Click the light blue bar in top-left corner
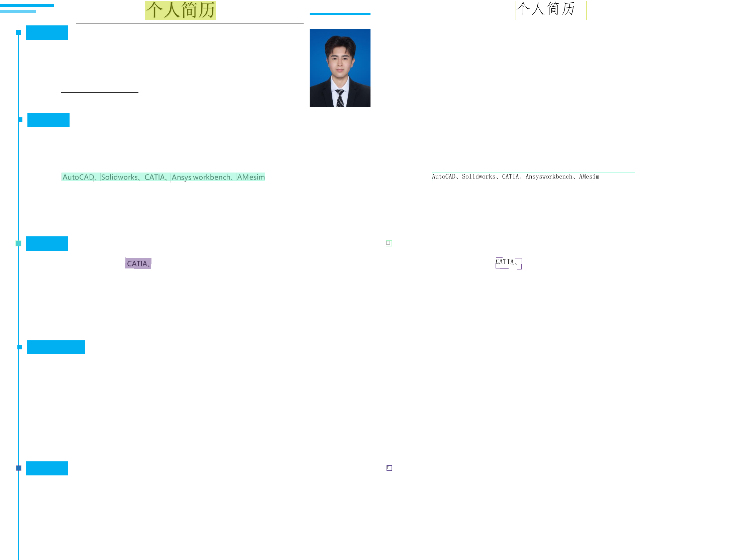 (18, 11)
